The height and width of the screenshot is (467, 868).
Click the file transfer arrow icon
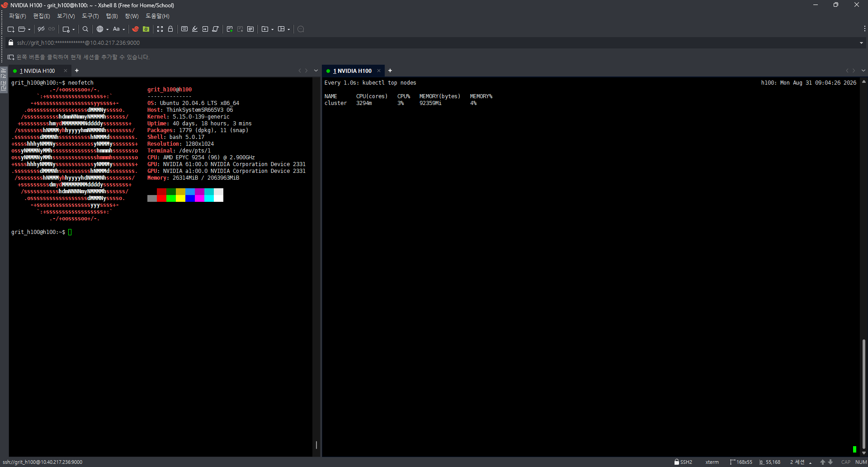pos(205,29)
